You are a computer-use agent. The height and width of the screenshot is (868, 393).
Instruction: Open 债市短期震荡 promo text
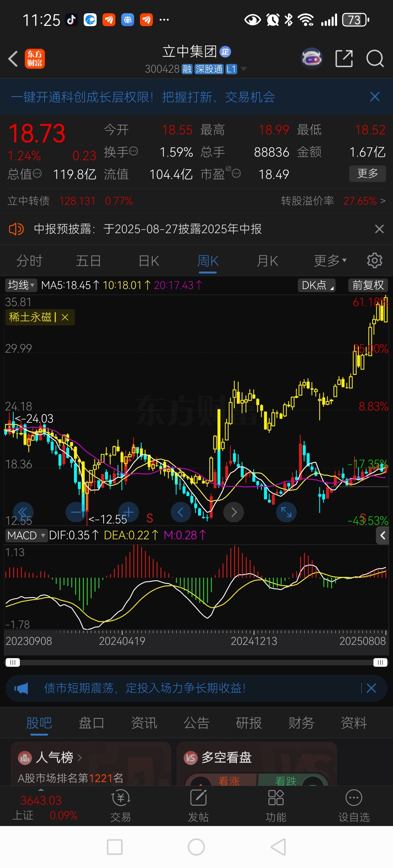pyautogui.click(x=145, y=688)
